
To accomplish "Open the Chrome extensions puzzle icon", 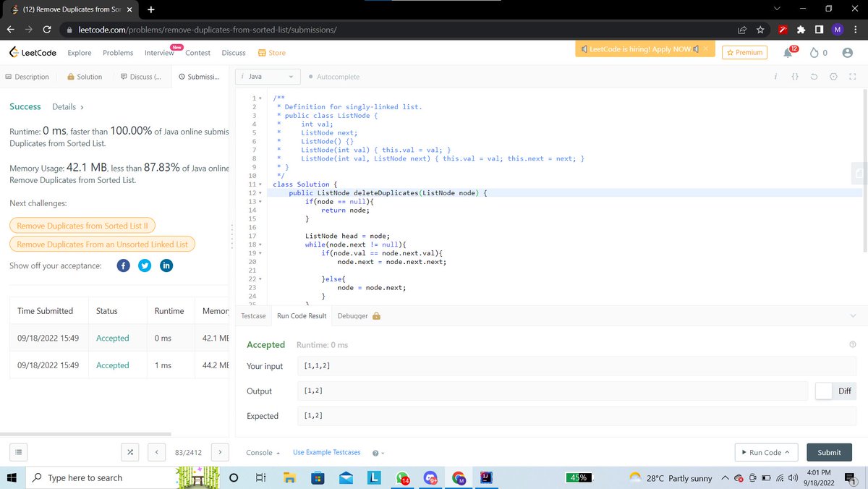I will [x=801, y=30].
